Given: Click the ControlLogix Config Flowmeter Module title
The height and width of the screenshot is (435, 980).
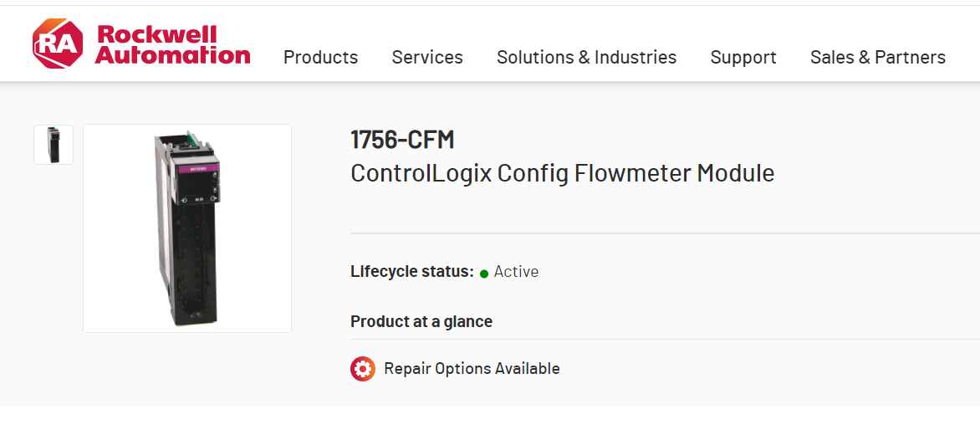Looking at the screenshot, I should coord(562,173).
